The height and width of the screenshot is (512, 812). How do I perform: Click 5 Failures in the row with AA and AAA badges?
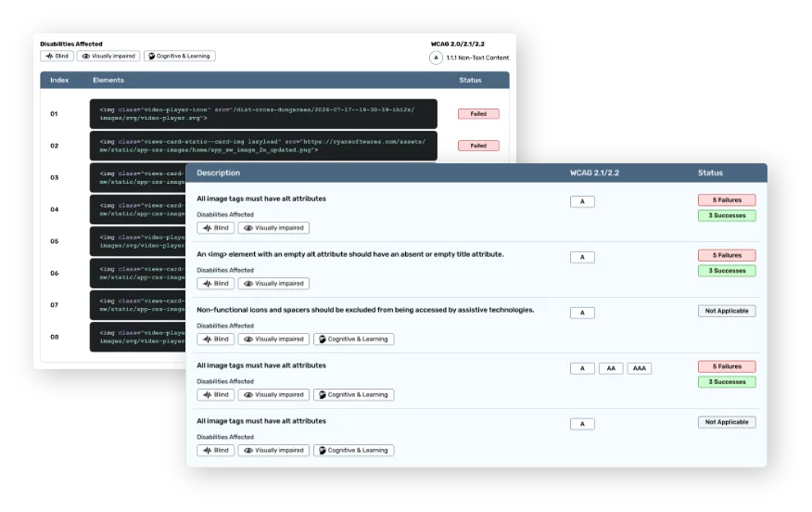[x=727, y=366]
